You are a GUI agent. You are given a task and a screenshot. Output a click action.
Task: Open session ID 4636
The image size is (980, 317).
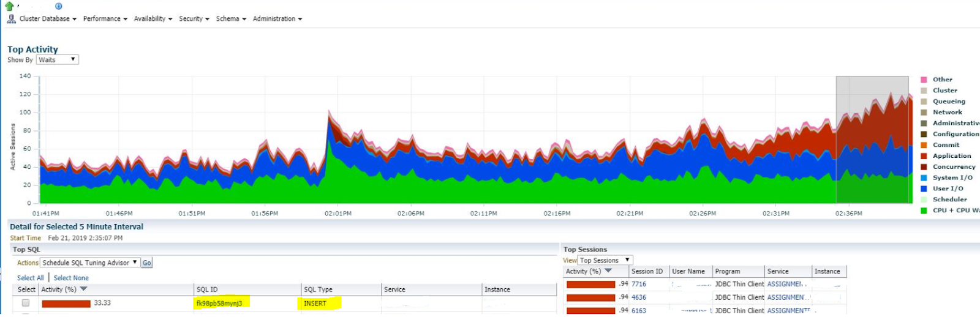click(639, 297)
